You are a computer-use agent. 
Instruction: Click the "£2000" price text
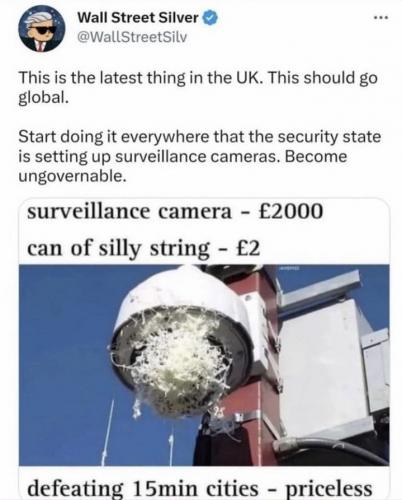[x=290, y=211]
